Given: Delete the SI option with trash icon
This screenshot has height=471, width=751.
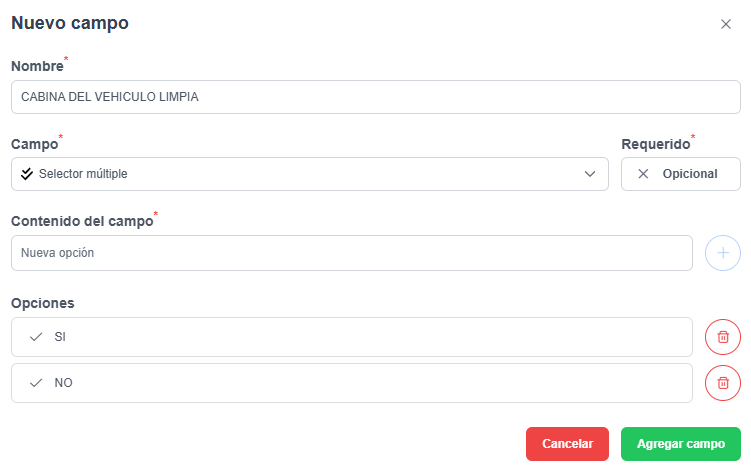Looking at the screenshot, I should click(723, 337).
